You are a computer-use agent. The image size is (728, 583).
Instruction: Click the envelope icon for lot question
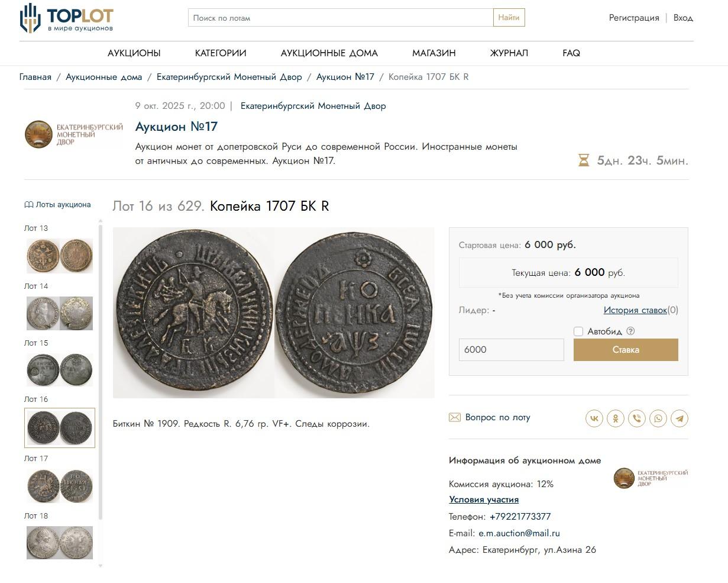[454, 417]
